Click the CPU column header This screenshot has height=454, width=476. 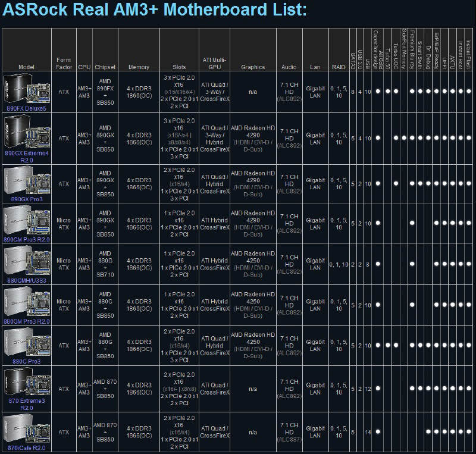point(84,67)
